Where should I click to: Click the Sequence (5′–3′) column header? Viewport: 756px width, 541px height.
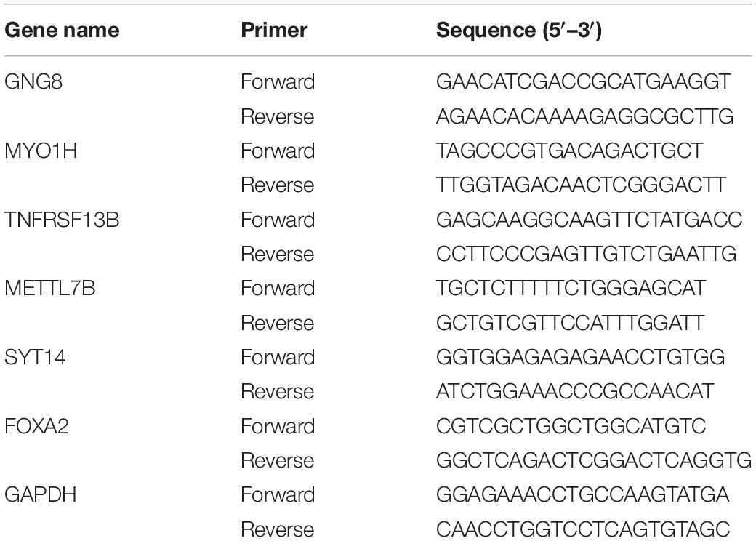point(519,31)
